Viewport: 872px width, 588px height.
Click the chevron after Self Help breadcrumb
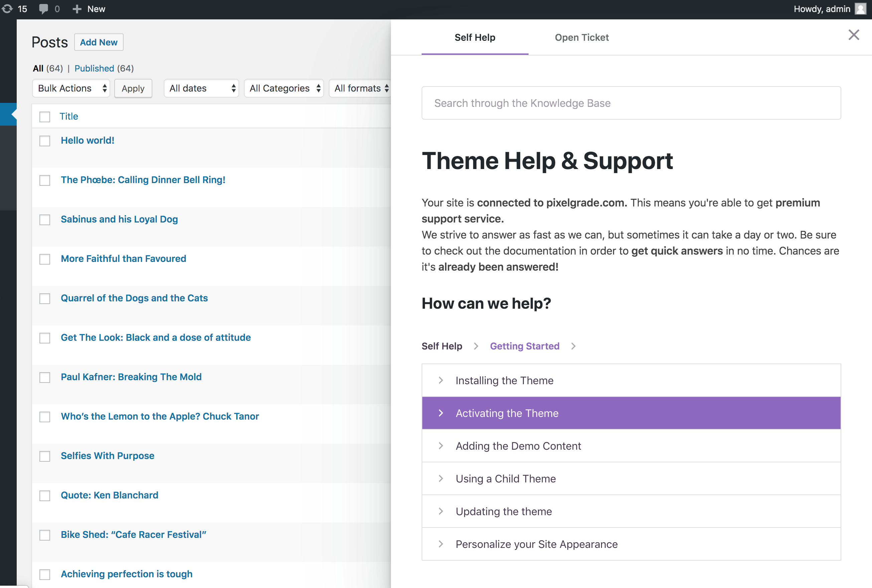[x=476, y=346]
